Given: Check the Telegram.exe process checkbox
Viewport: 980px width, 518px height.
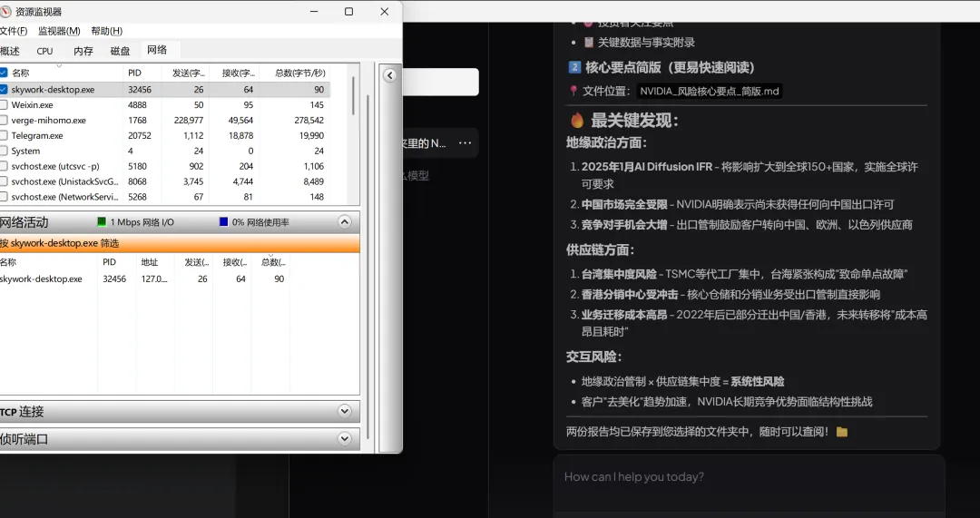Looking at the screenshot, I should (x=3, y=135).
